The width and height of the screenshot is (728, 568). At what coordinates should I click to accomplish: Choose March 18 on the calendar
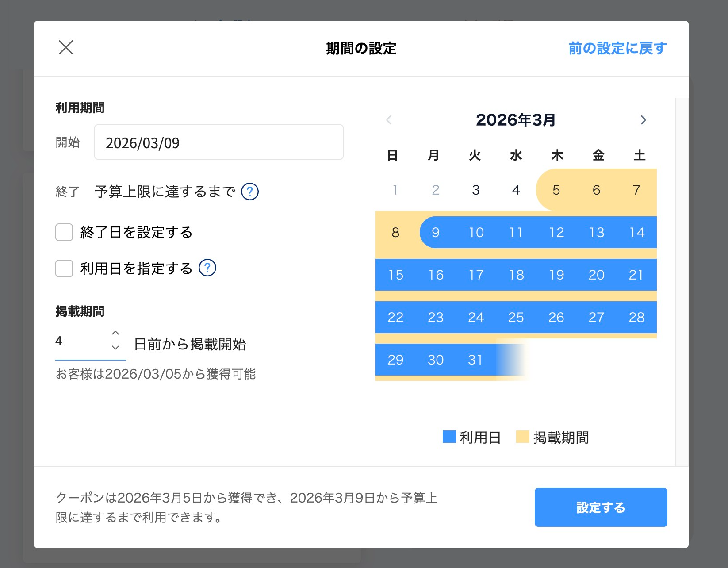click(516, 275)
